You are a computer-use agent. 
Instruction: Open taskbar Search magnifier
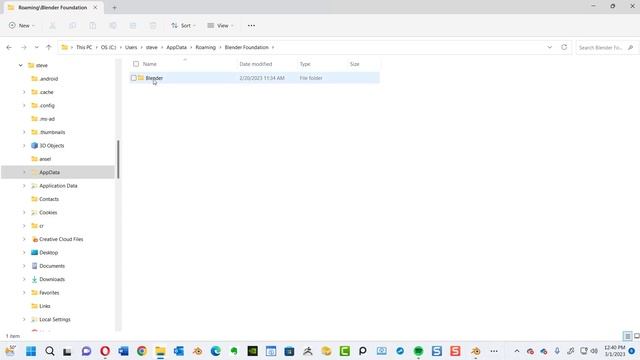[49, 351]
